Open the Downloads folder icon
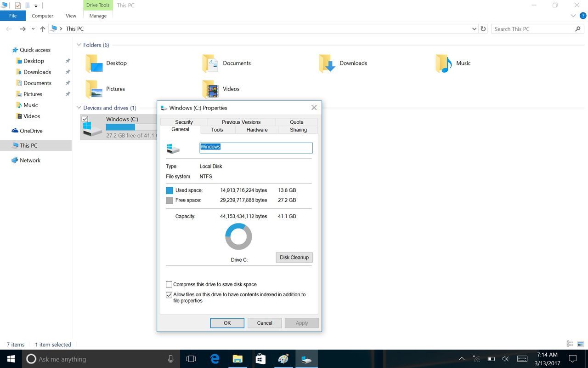Screen dimensions: 588x368 click(x=328, y=63)
